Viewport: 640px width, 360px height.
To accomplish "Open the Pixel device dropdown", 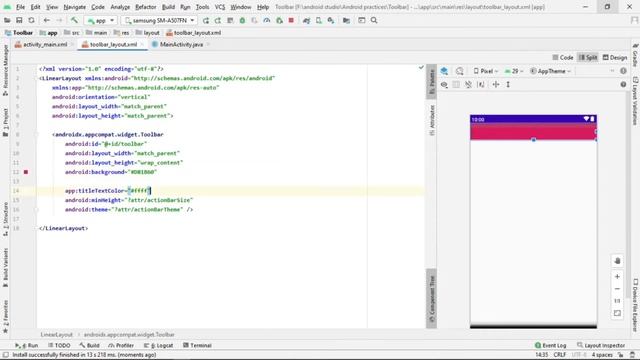I will pyautogui.click(x=486, y=71).
